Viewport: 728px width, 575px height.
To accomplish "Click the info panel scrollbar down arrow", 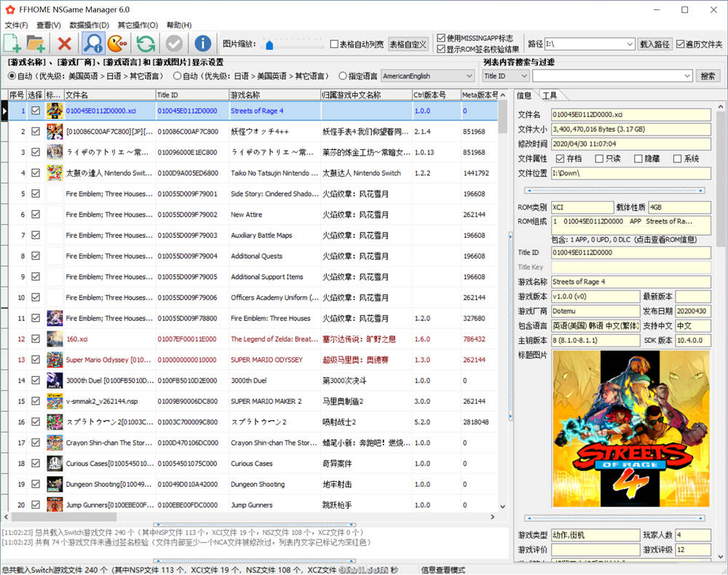I will pos(721,556).
